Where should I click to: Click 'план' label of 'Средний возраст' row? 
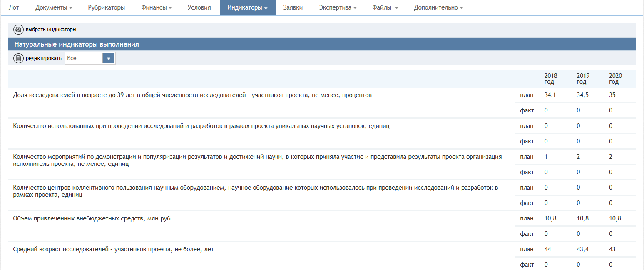527,249
